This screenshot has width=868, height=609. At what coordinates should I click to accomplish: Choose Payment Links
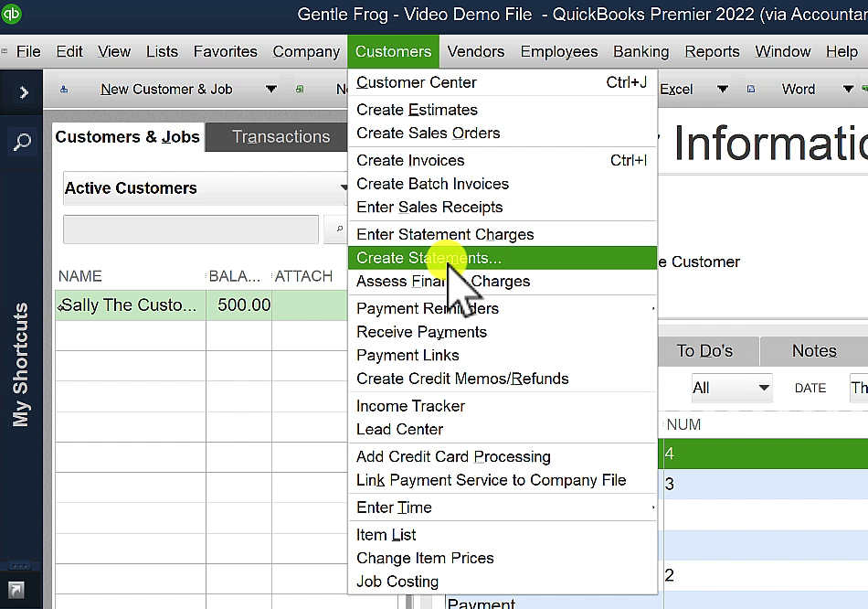(x=503, y=355)
